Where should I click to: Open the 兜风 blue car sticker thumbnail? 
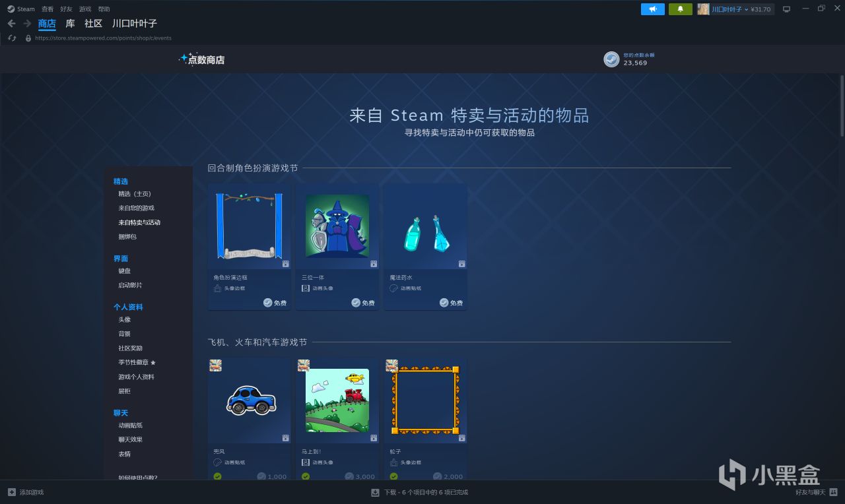250,400
